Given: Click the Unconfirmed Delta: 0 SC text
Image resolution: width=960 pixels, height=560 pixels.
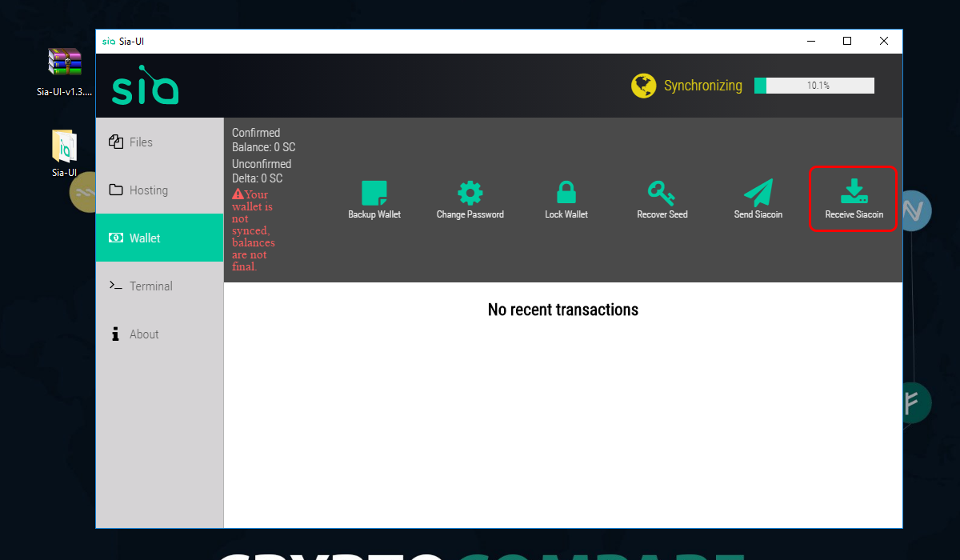Looking at the screenshot, I should click(x=262, y=171).
